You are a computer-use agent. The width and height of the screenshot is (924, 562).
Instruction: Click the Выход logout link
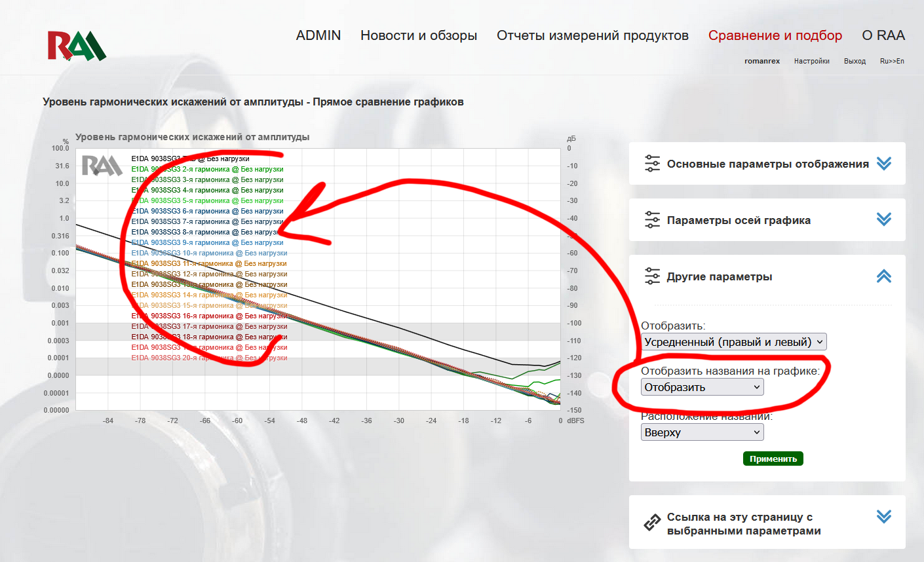pyautogui.click(x=855, y=61)
